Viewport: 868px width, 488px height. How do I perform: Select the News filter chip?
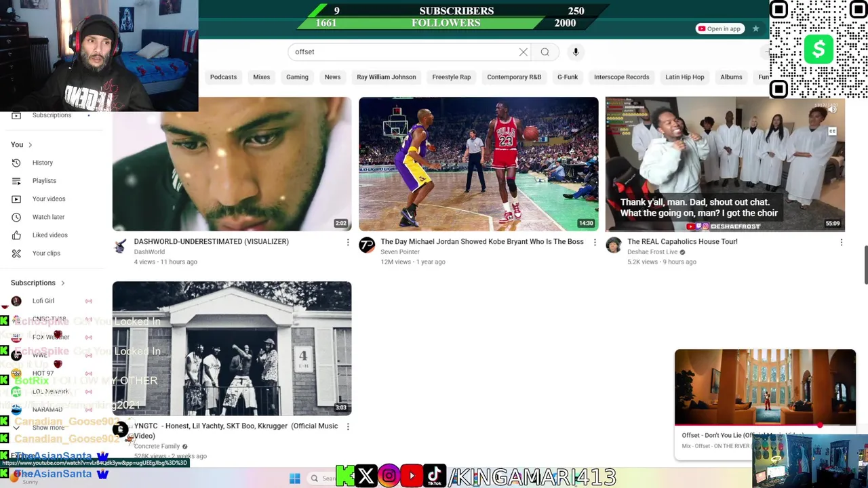click(332, 77)
